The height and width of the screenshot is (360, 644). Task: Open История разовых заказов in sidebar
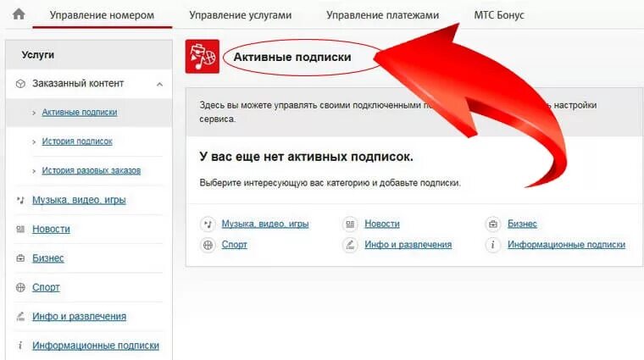click(x=92, y=170)
